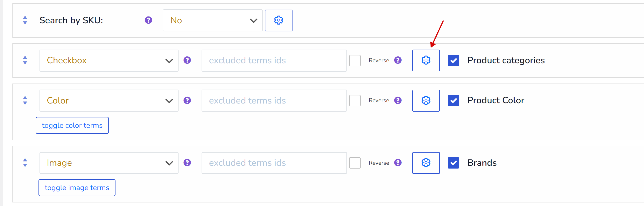Click help icon beside Checkbox dropdown
The height and width of the screenshot is (206, 644).
click(x=187, y=60)
